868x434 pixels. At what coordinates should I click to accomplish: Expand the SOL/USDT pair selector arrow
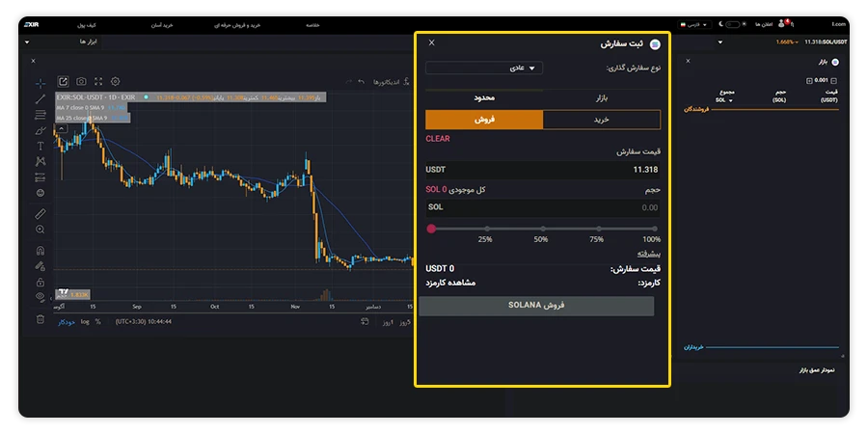pos(720,42)
